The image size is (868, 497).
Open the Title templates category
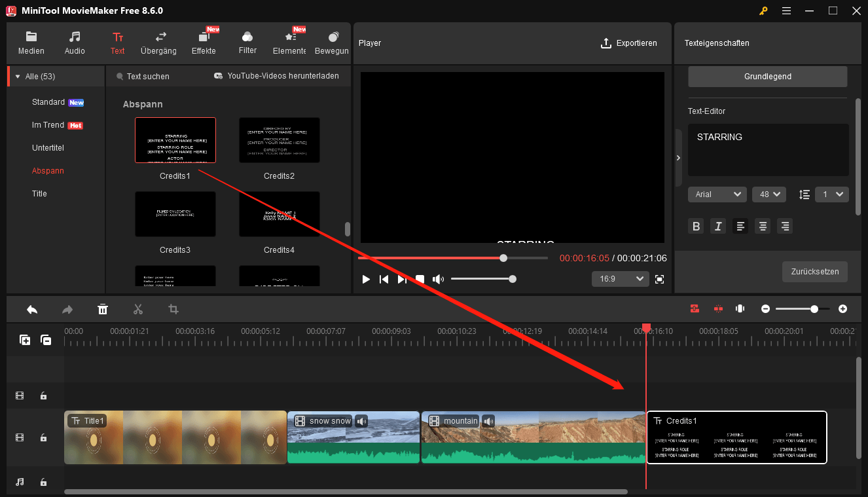click(x=39, y=193)
